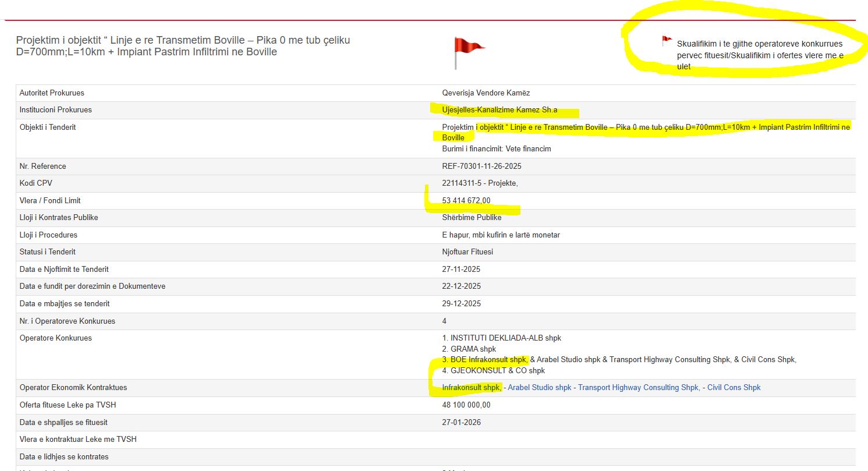
Task: Click the winning offer value 48 100 000,00
Action: click(466, 405)
